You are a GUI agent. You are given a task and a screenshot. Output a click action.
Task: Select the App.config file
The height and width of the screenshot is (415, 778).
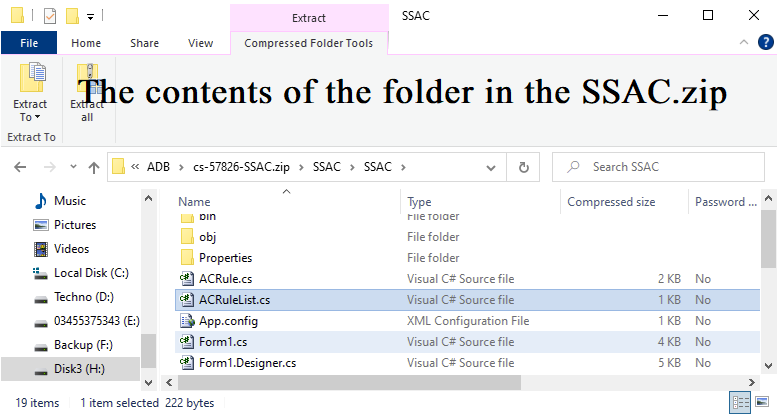467,321
